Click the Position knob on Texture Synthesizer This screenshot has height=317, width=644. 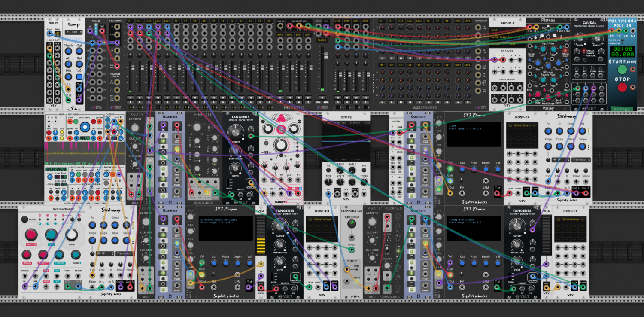31,235
